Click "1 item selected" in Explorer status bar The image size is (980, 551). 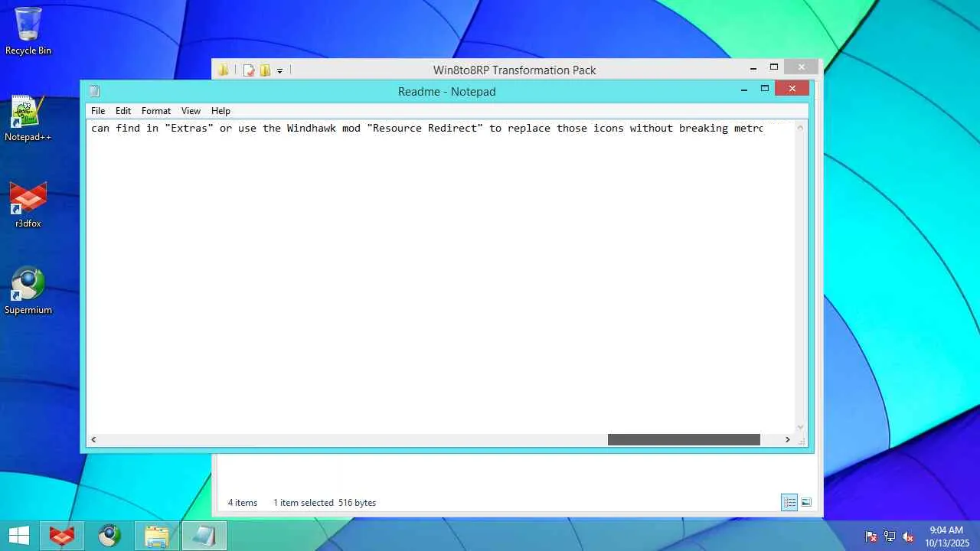pyautogui.click(x=303, y=503)
